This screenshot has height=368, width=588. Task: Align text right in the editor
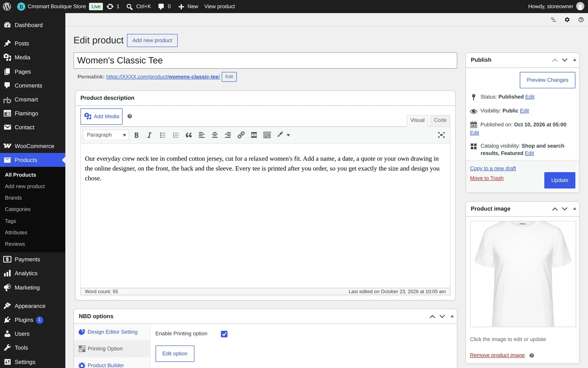(x=228, y=135)
